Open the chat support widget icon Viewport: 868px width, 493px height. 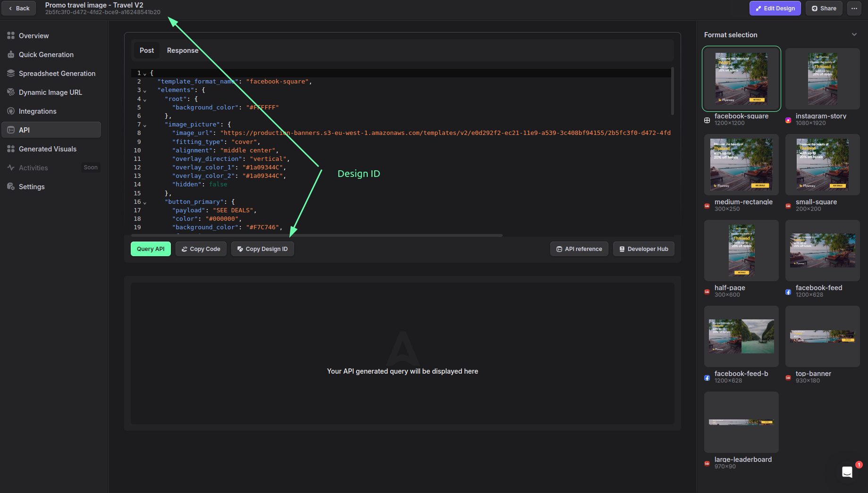[847, 471]
